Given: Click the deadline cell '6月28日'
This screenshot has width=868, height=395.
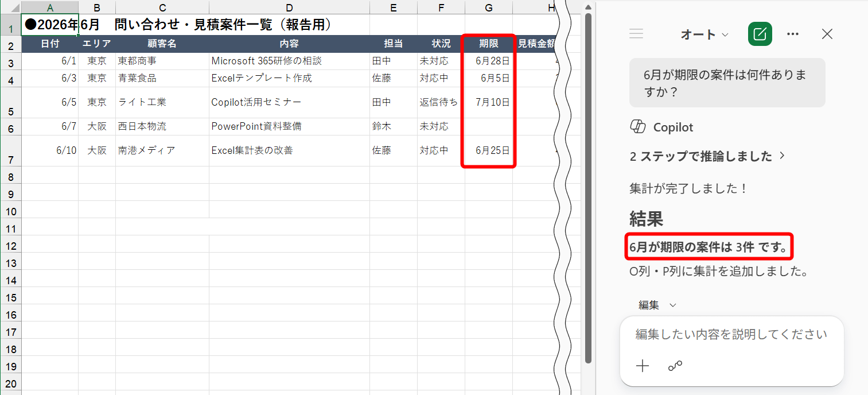Looking at the screenshot, I should (x=489, y=61).
